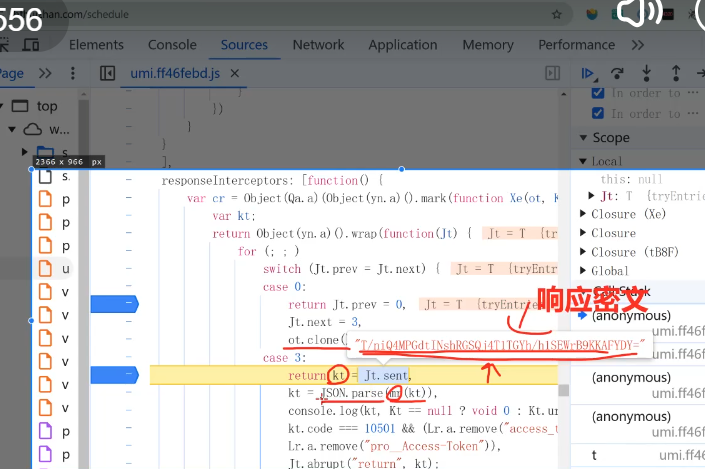Screen dimensions: 705x469
Task: Step out of current function
Action: (x=676, y=73)
